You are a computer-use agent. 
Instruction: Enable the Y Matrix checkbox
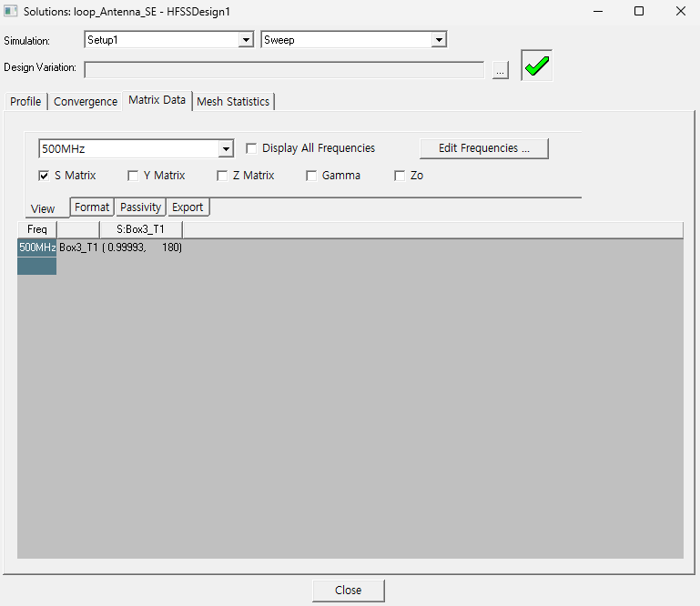tap(134, 176)
